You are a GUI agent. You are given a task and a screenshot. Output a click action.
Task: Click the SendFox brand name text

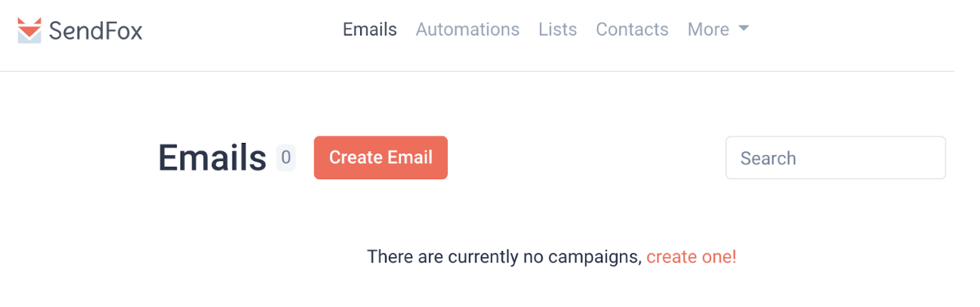click(95, 31)
